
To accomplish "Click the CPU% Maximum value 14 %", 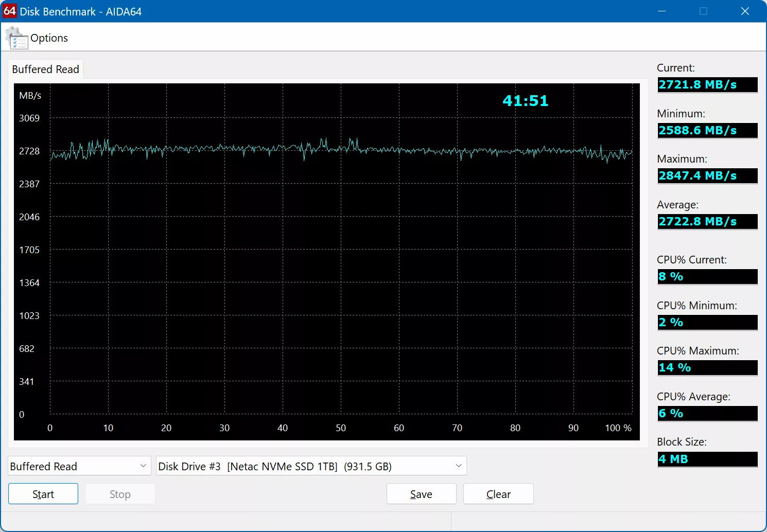I will [x=707, y=368].
